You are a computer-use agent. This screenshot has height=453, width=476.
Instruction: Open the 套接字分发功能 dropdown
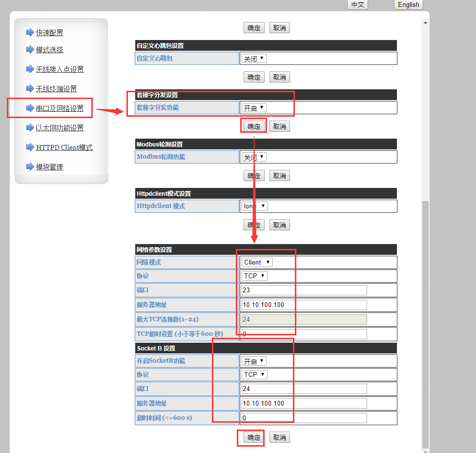point(254,107)
